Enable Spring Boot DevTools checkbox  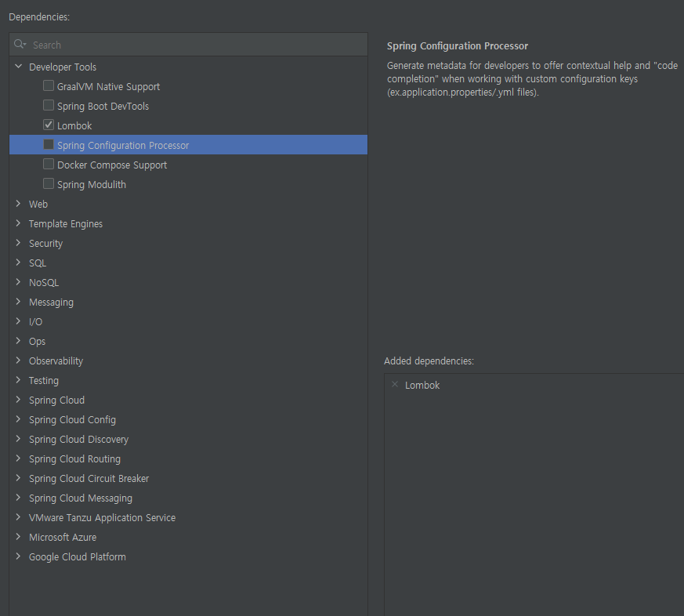pos(49,105)
